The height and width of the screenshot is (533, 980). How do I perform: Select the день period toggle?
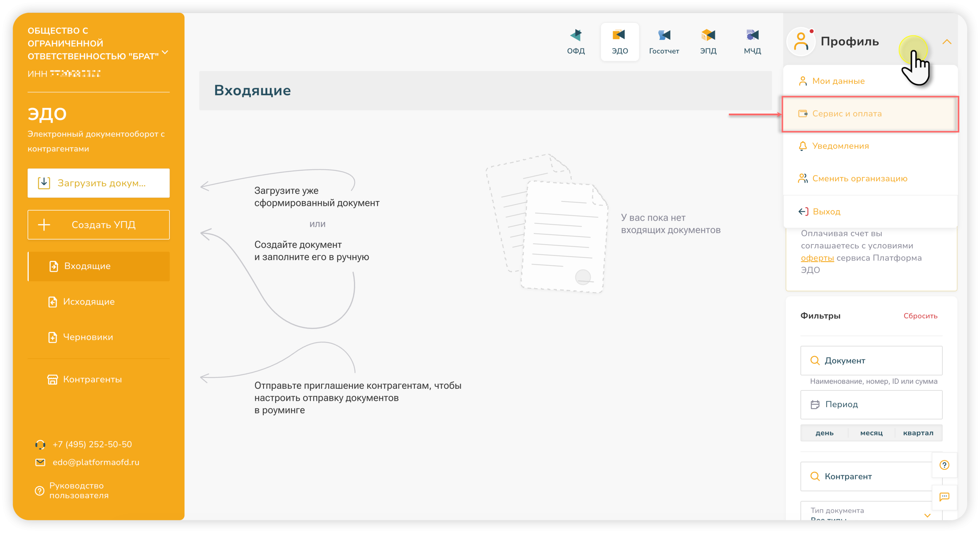coord(825,433)
